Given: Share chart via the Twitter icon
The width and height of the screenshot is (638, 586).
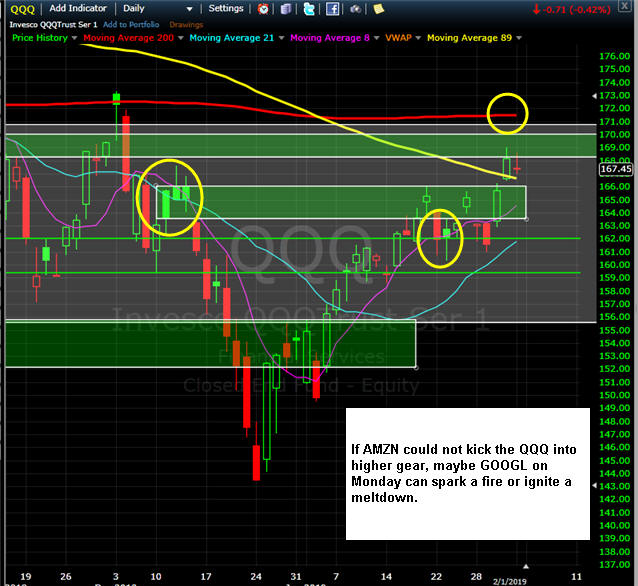Looking at the screenshot, I should pyautogui.click(x=309, y=9).
